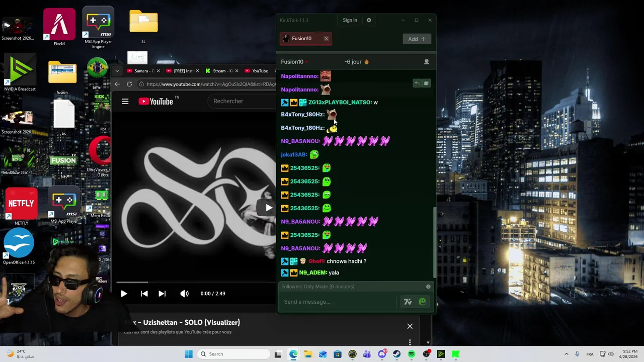
Task: Go back in the browser
Action: [117, 84]
